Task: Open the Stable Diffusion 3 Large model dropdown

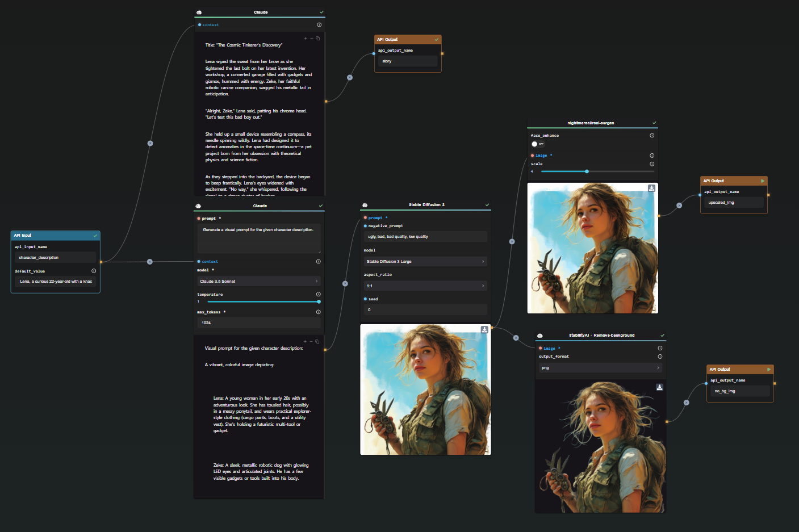Action: pos(425,262)
